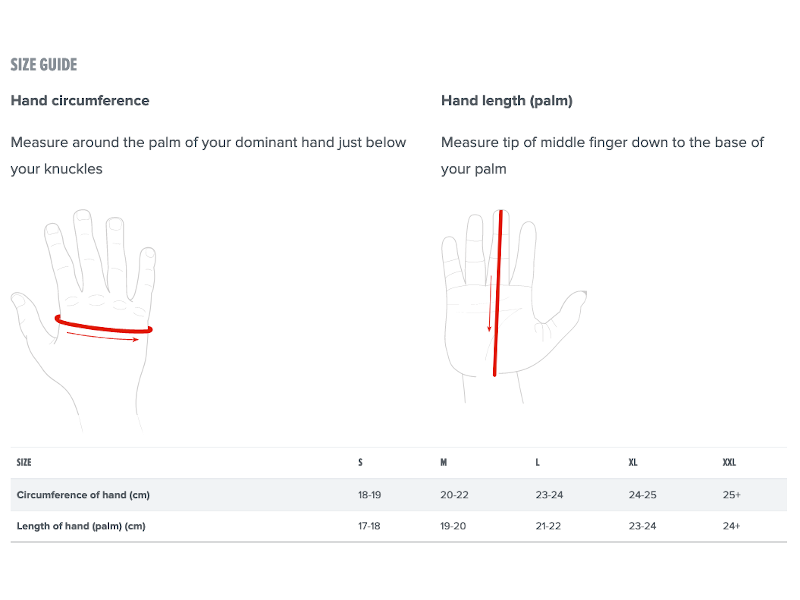
Task: Click the Circumference of hand (cm) row label
Action: 83,495
